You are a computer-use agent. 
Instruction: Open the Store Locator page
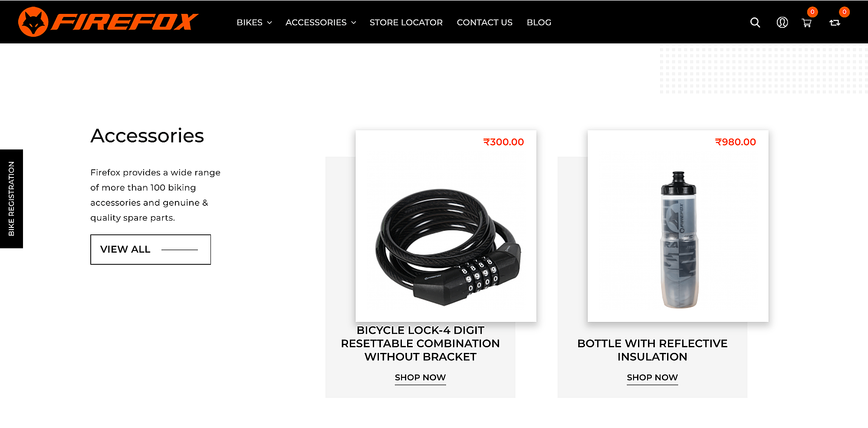pos(406,23)
